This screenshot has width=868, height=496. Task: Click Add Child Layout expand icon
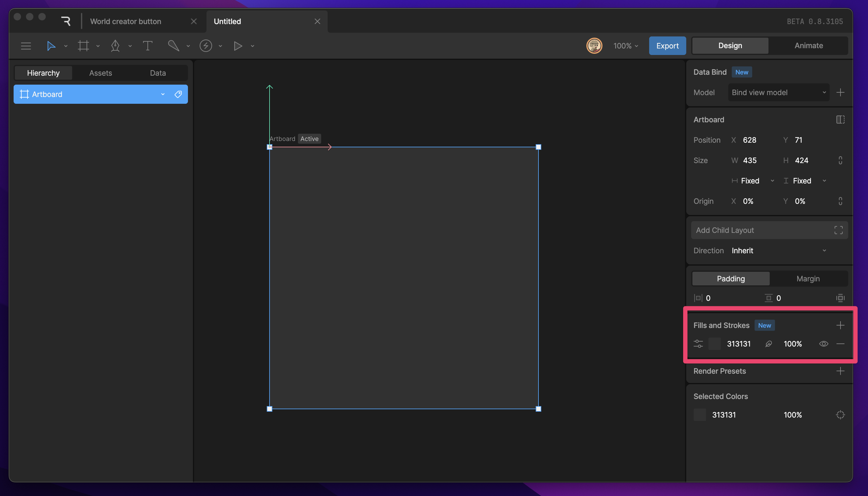[x=838, y=230]
